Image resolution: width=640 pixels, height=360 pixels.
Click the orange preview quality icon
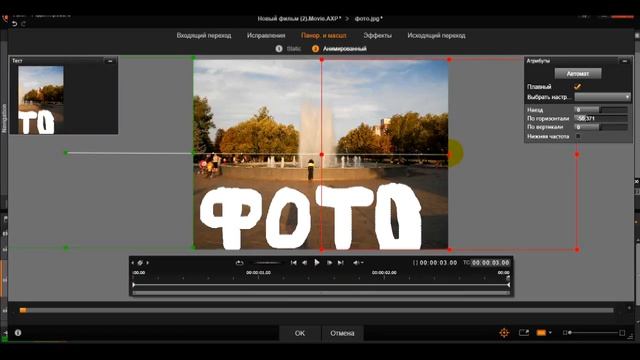[541, 333]
